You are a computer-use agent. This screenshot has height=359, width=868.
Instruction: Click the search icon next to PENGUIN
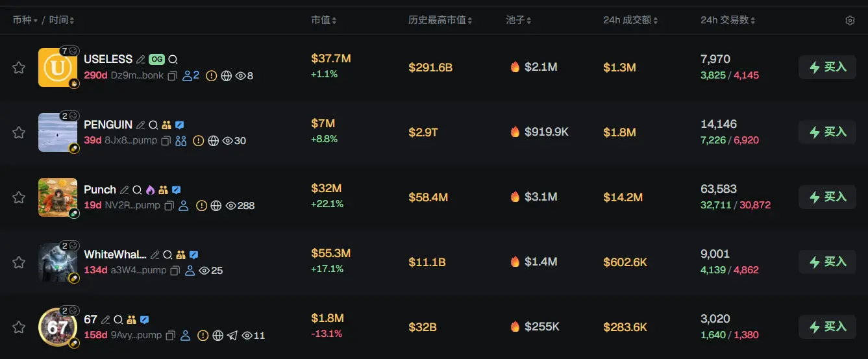(153, 125)
